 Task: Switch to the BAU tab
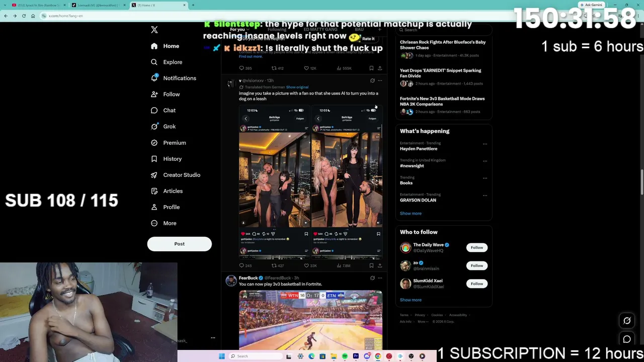pos(359,30)
